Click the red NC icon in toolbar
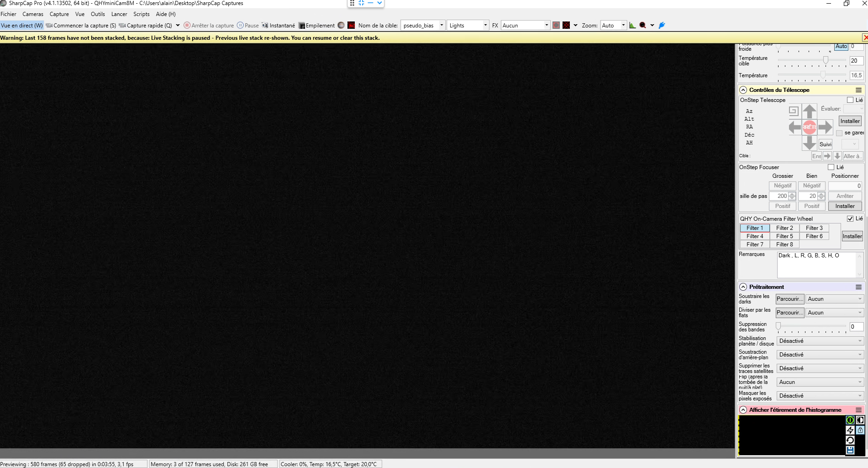 tap(351, 25)
